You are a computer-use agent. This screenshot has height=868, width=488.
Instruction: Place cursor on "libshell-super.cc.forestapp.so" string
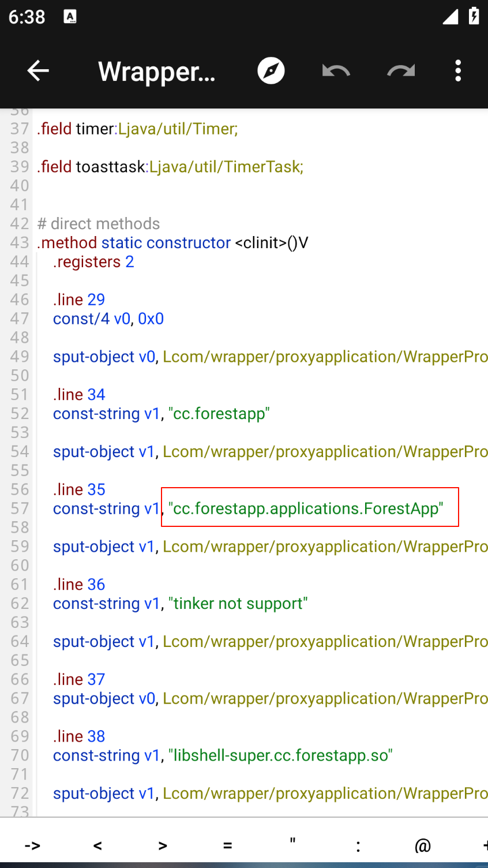[280, 755]
